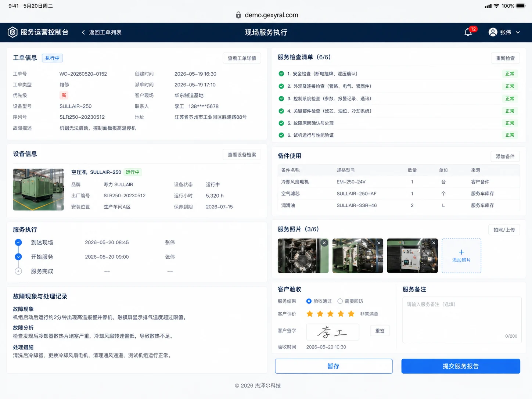This screenshot has width=532, height=399.
Task: Click 提交服务报告 button
Action: (461, 366)
